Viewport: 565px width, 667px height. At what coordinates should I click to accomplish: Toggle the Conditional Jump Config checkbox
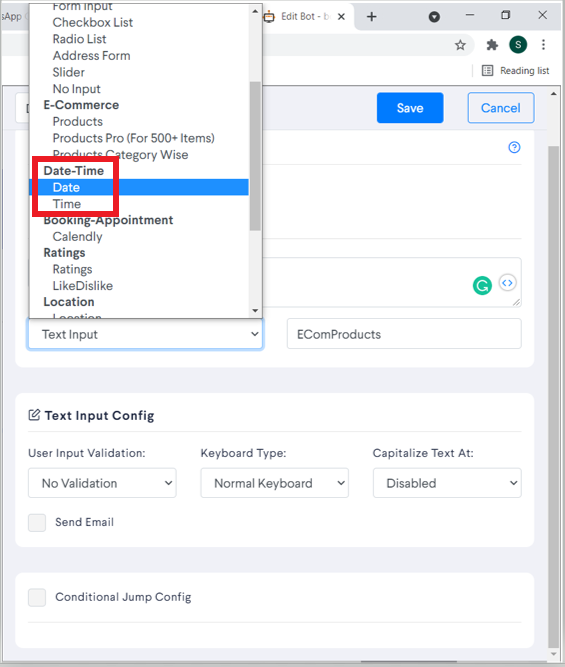(x=37, y=597)
